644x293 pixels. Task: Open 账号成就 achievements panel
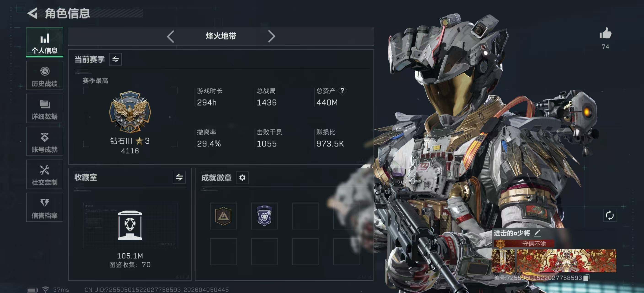coord(45,142)
